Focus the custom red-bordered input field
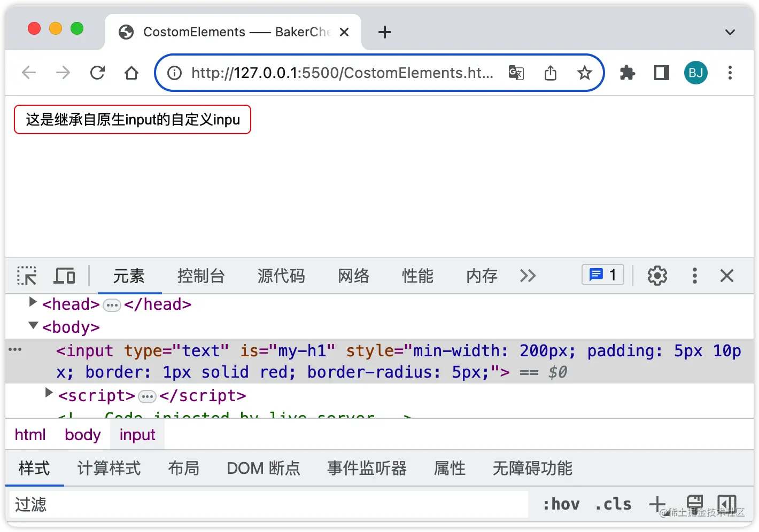Viewport: 759px width, 532px height. (133, 120)
